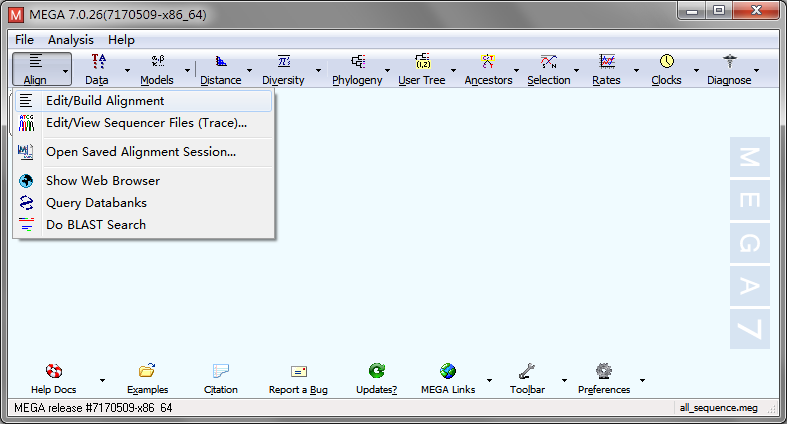Click the Report a Bug icon

click(299, 371)
